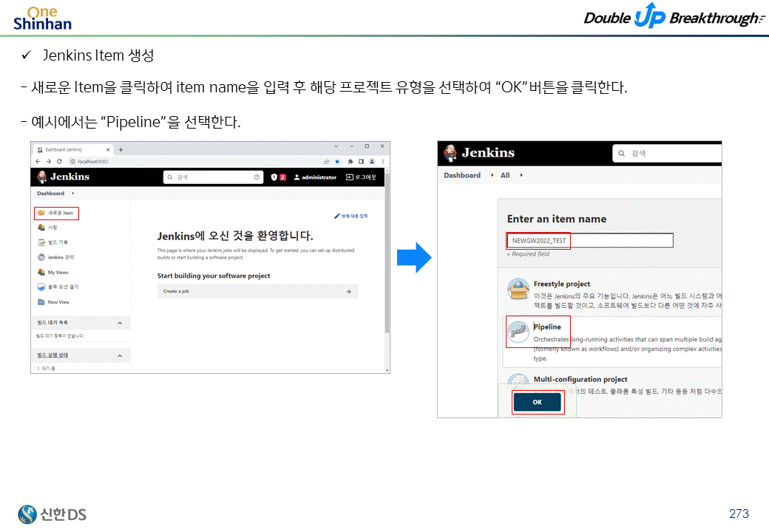Collapse the '빌드 대기 목록' build queue panel
This screenshot has height=532, width=769.
tap(120, 324)
